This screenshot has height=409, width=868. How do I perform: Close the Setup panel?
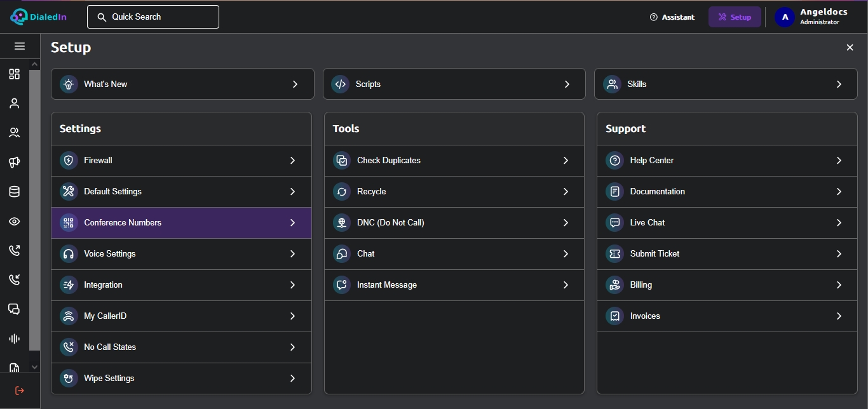click(850, 48)
